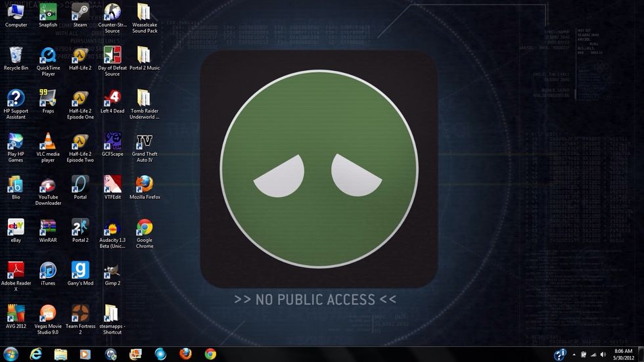
Task: Select Garry's Mod shortcut
Action: [x=80, y=274]
